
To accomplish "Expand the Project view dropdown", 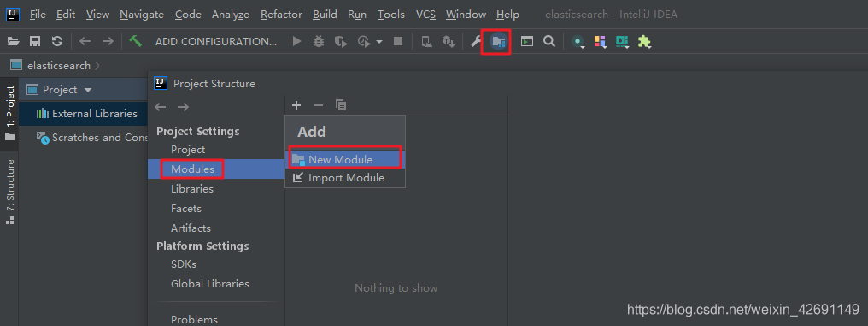I will 88,90.
